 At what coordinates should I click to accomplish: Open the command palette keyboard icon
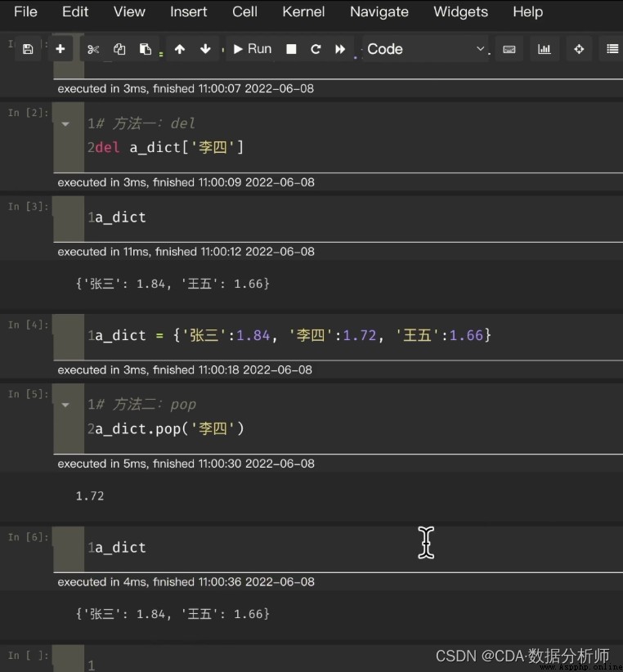[x=509, y=49]
